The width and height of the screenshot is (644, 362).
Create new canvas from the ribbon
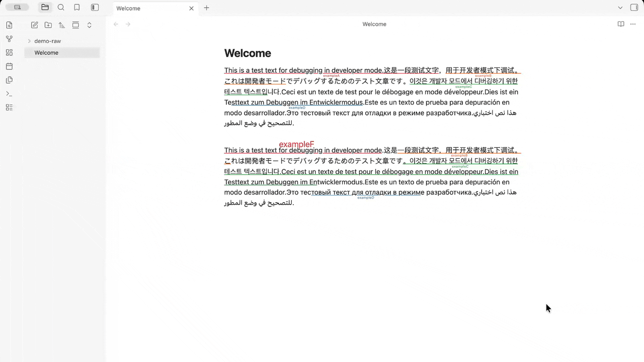[9, 52]
